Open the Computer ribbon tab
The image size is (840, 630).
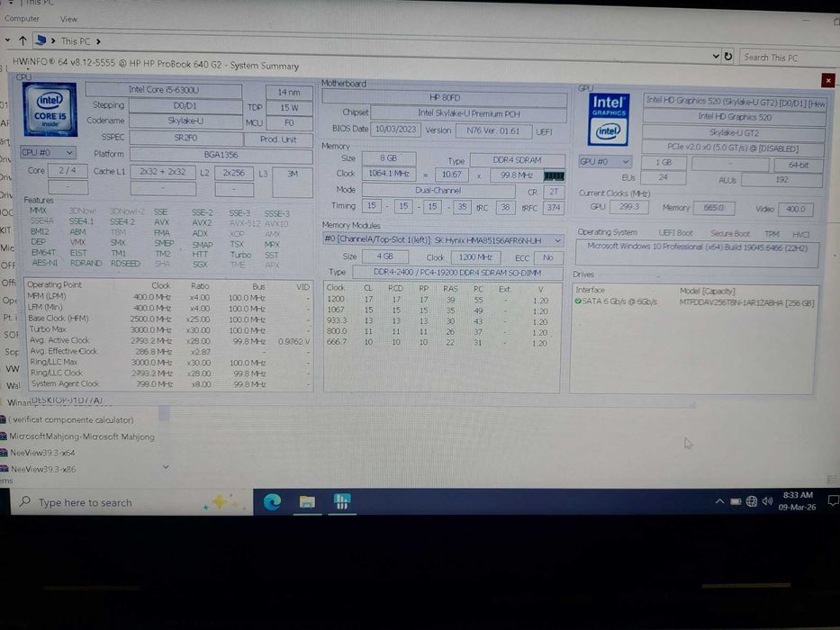coord(22,18)
